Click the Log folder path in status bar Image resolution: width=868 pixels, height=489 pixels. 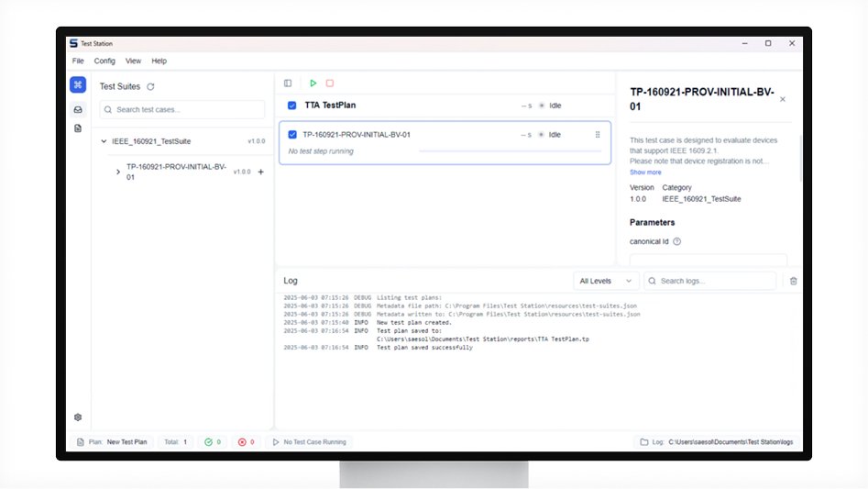click(x=729, y=442)
